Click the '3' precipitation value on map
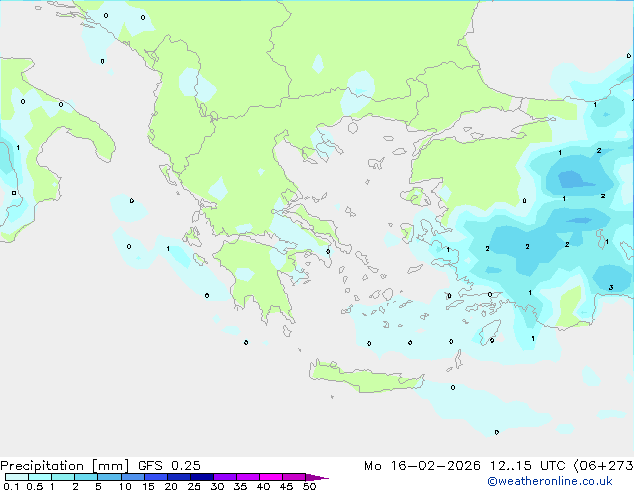Screen dimensions: 634x490 [611, 287]
